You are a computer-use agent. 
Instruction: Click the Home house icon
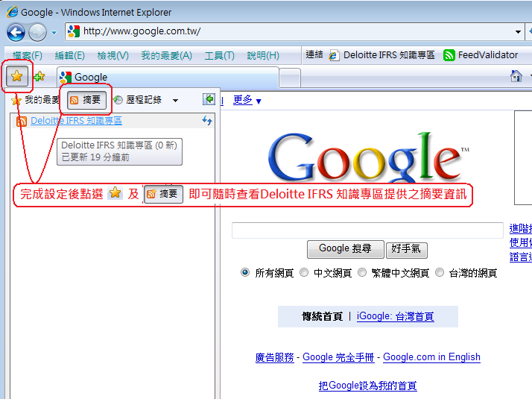(516, 76)
